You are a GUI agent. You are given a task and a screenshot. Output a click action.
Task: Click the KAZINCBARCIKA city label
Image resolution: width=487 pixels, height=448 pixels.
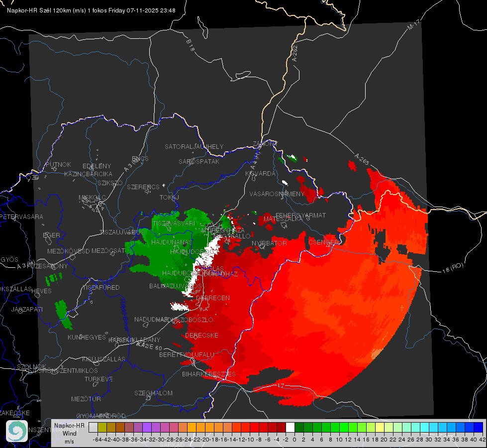point(88,174)
